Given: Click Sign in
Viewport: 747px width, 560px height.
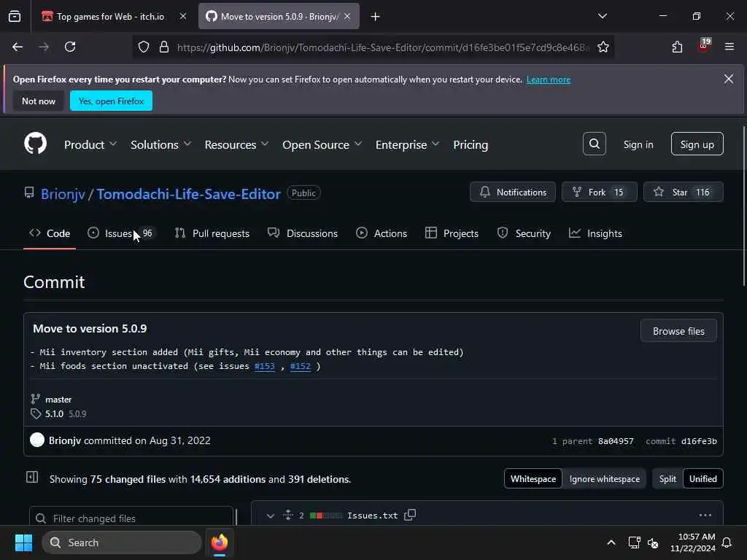Looking at the screenshot, I should 638,144.
